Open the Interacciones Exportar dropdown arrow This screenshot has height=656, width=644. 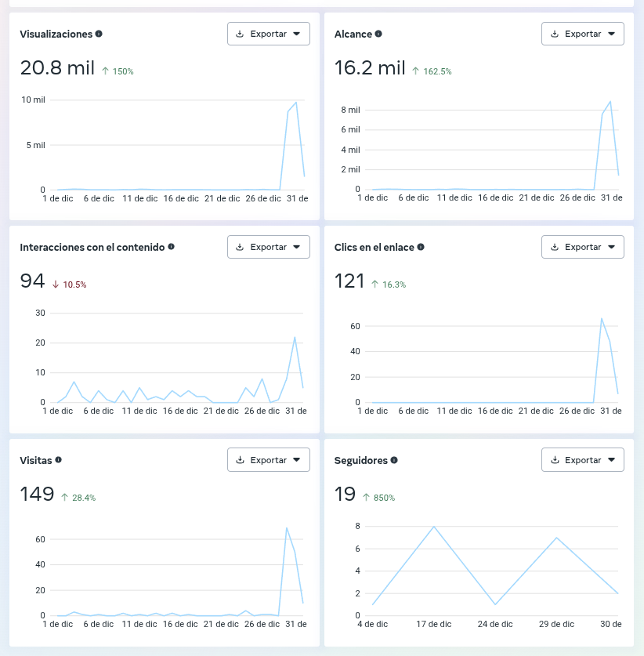(296, 247)
